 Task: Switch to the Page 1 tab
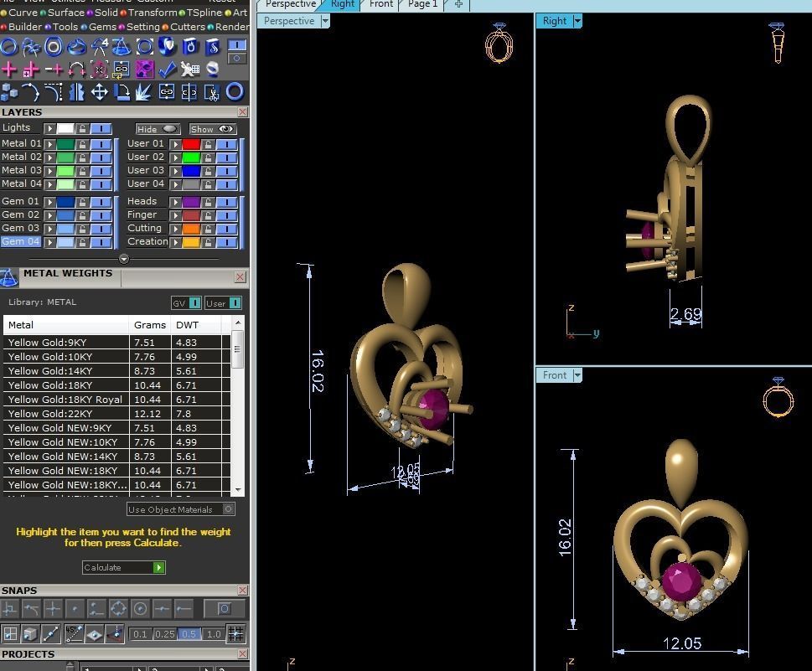click(x=422, y=4)
